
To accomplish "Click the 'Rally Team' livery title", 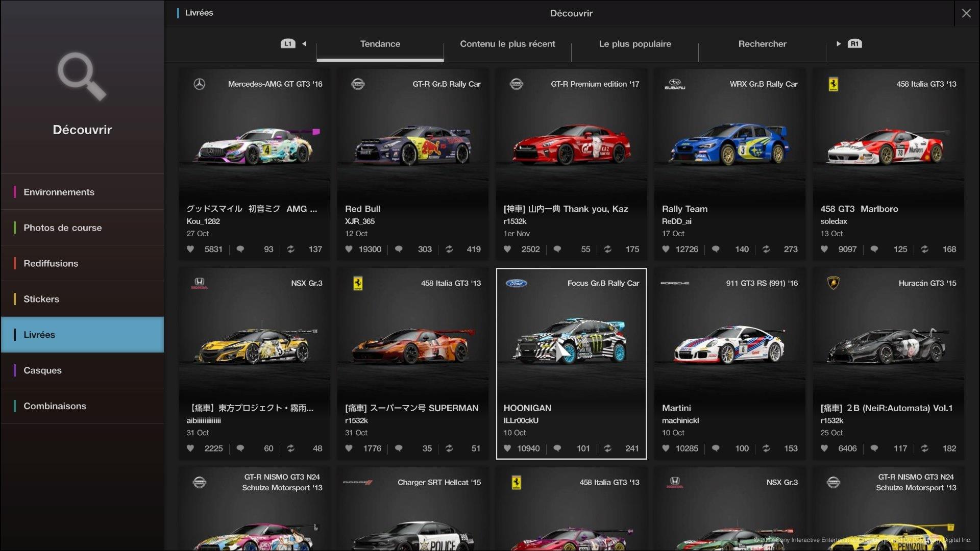I will click(x=684, y=209).
